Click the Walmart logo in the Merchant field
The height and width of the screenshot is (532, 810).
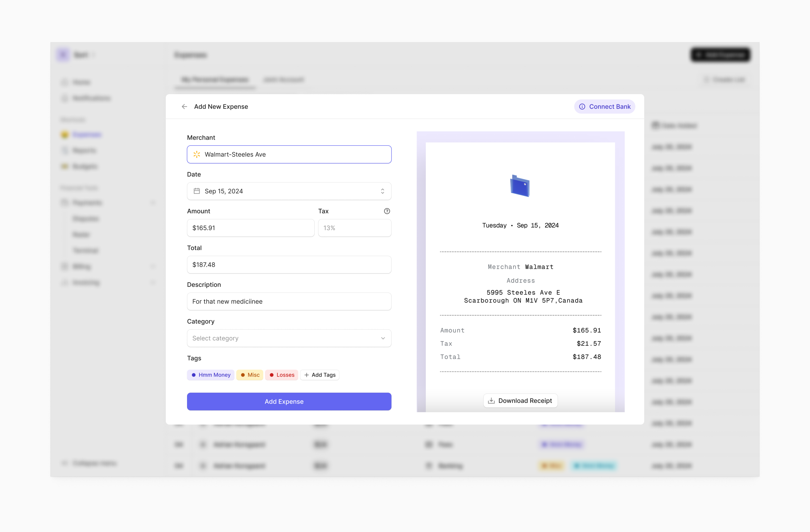(197, 154)
